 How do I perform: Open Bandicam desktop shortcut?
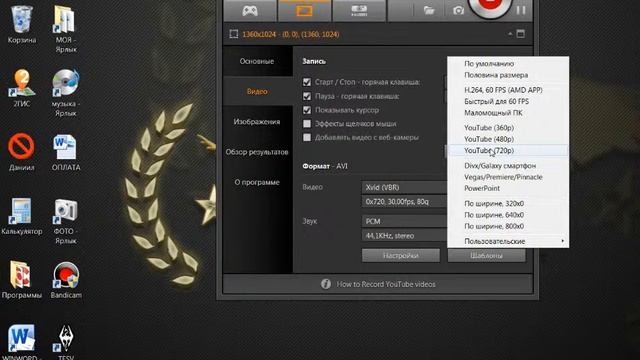point(66,280)
